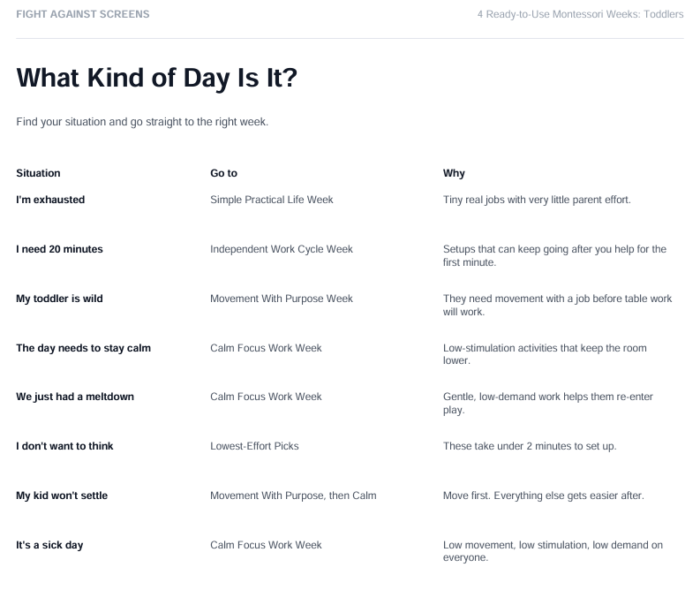Open Calm Focus Work Week for sick day

[266, 545]
